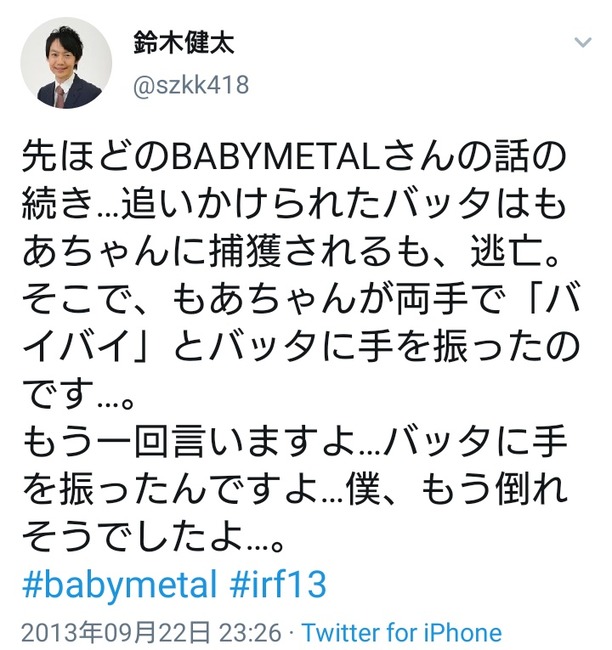Click the tweet line starting with イバイ」とバッタに

point(301,346)
